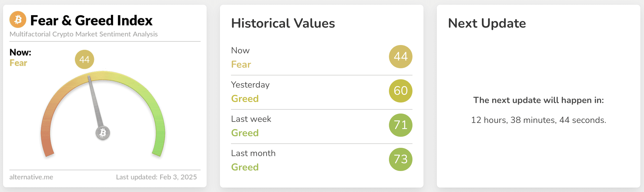Click the 44 badge above the gauge
Image resolution: width=644 pixels, height=192 pixels.
click(x=84, y=59)
